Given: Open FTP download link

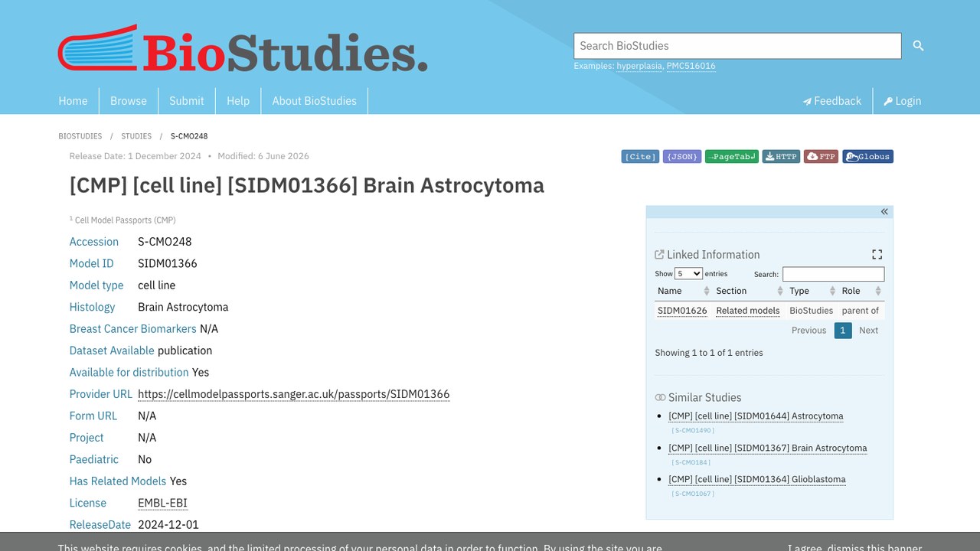Looking at the screenshot, I should (821, 157).
